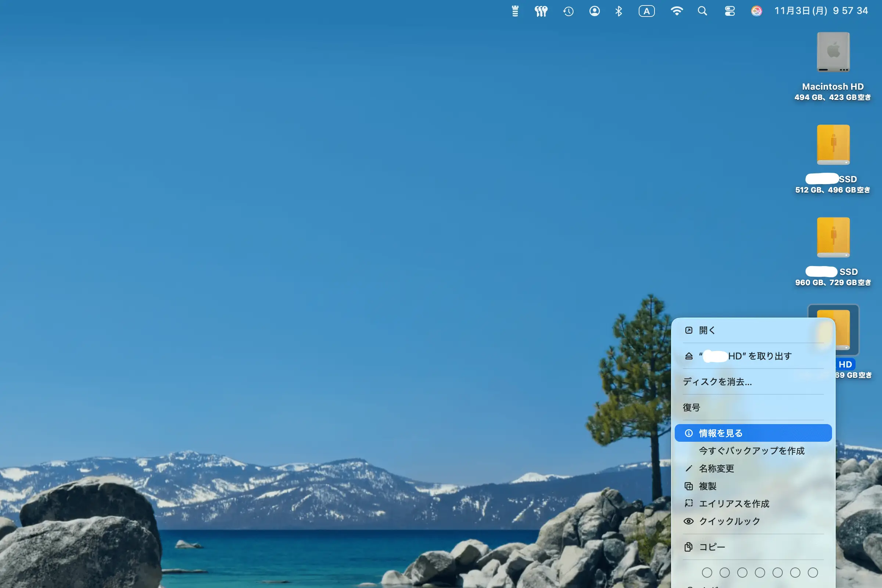Choose クイックルック from the menu
Viewport: 882px width, 588px height.
[729, 521]
